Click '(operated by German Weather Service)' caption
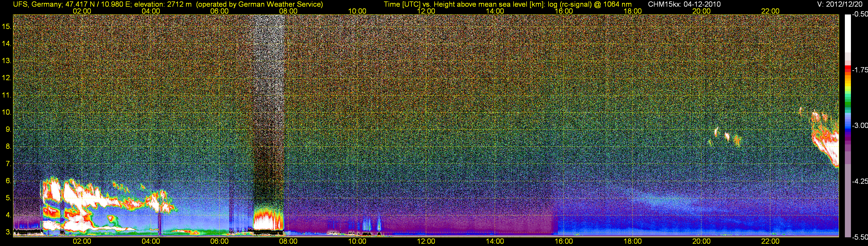 (260, 4)
